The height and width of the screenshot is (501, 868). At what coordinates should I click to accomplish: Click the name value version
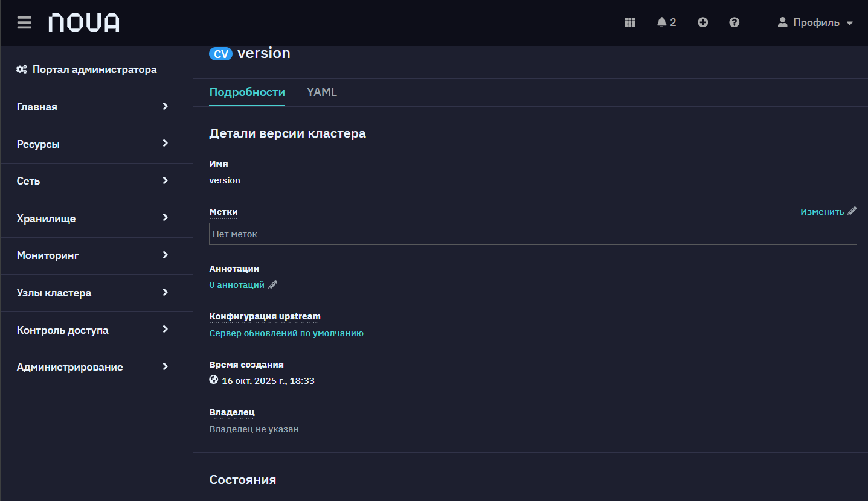(225, 180)
